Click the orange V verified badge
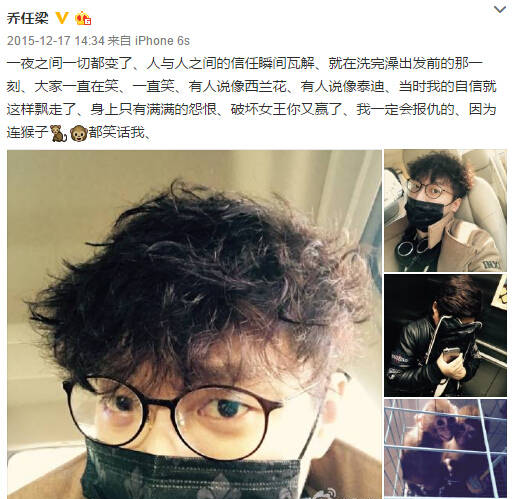The width and height of the screenshot is (513, 499). [62, 18]
